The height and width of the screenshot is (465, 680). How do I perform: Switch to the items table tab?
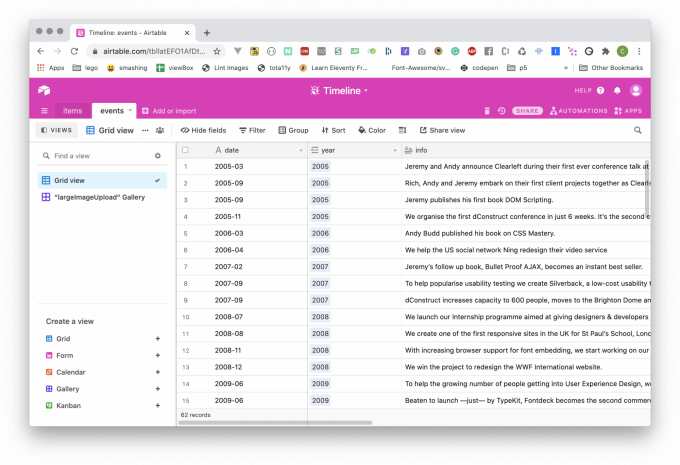[72, 111]
